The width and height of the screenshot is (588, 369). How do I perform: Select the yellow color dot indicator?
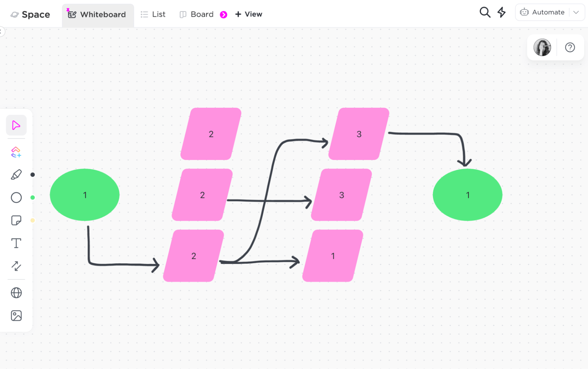[33, 221]
